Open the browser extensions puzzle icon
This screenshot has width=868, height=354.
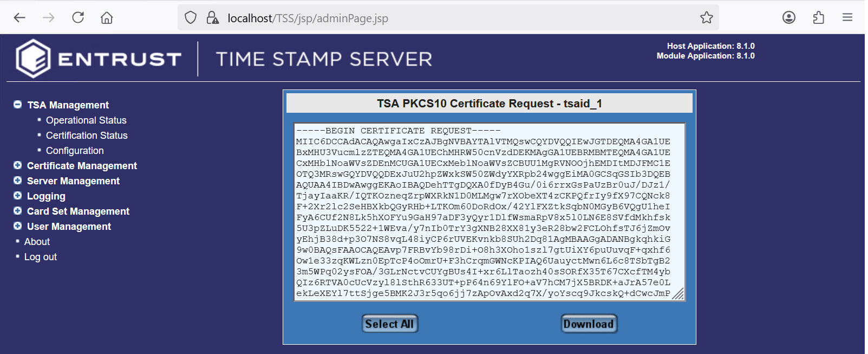pos(818,18)
